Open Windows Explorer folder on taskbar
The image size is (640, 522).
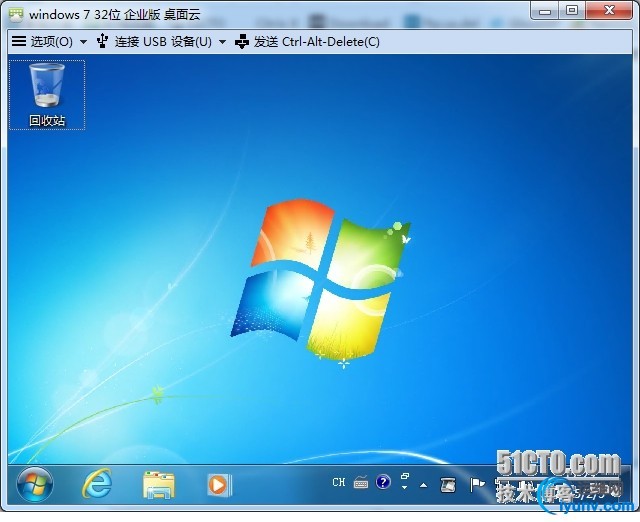tap(159, 485)
